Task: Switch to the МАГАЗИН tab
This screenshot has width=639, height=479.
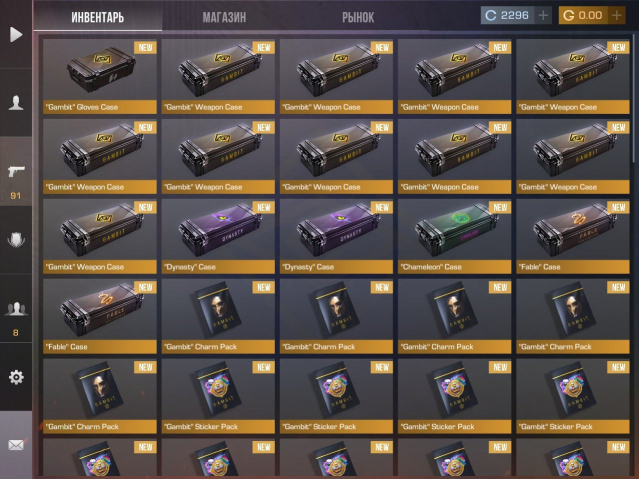Action: pyautogui.click(x=224, y=17)
